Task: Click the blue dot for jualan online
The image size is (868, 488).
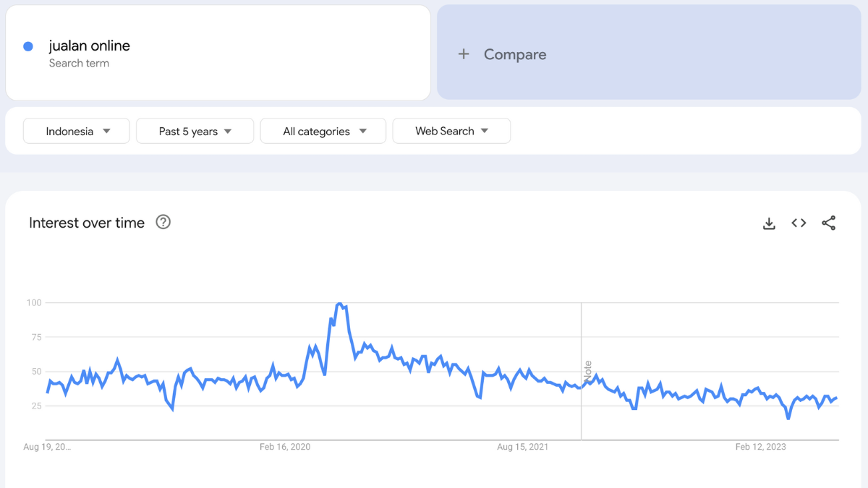Action: 28,46
